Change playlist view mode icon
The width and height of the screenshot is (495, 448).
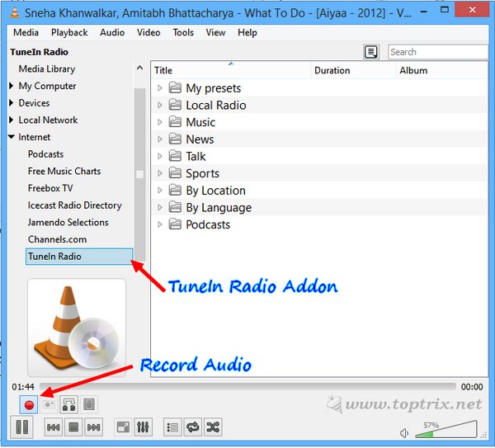click(x=371, y=52)
